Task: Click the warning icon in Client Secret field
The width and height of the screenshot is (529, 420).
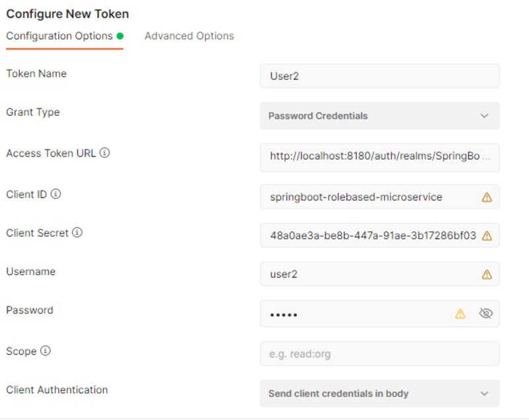Action: (x=487, y=235)
